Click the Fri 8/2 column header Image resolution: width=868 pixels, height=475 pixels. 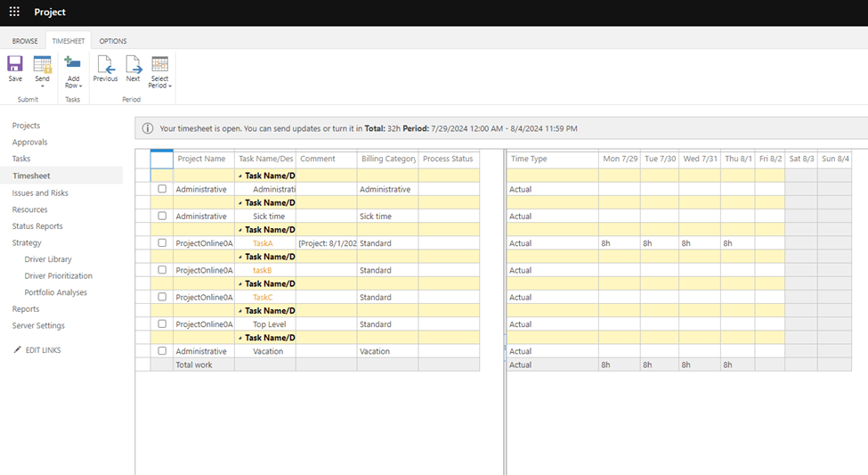click(x=769, y=159)
